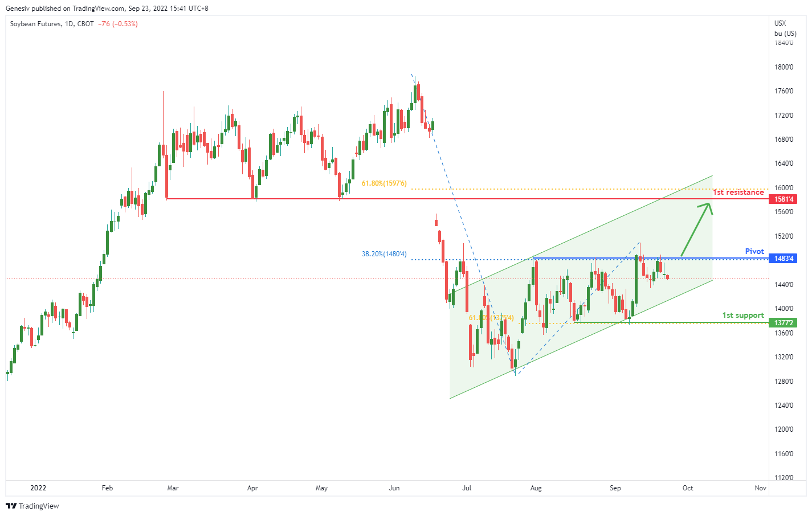Viewport: 812px width, 516px height.
Task: Click the 1280'0 price axis tick
Action: pos(784,382)
